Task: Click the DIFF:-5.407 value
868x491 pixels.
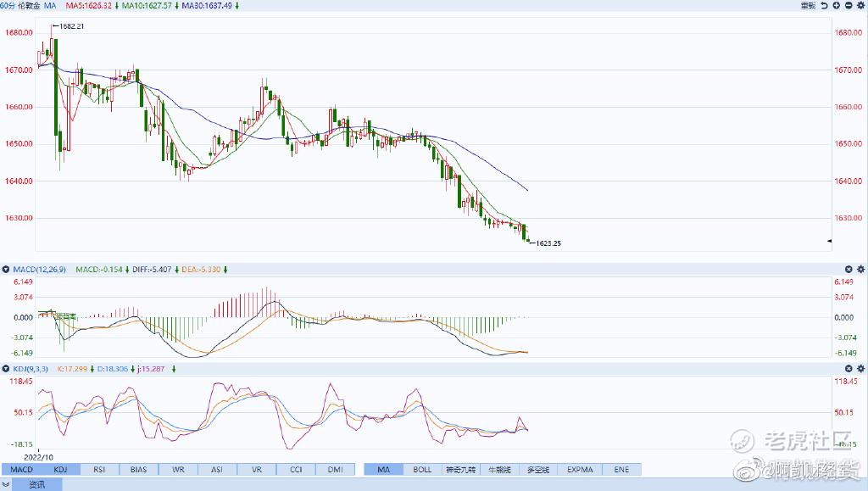Action: pyautogui.click(x=152, y=270)
